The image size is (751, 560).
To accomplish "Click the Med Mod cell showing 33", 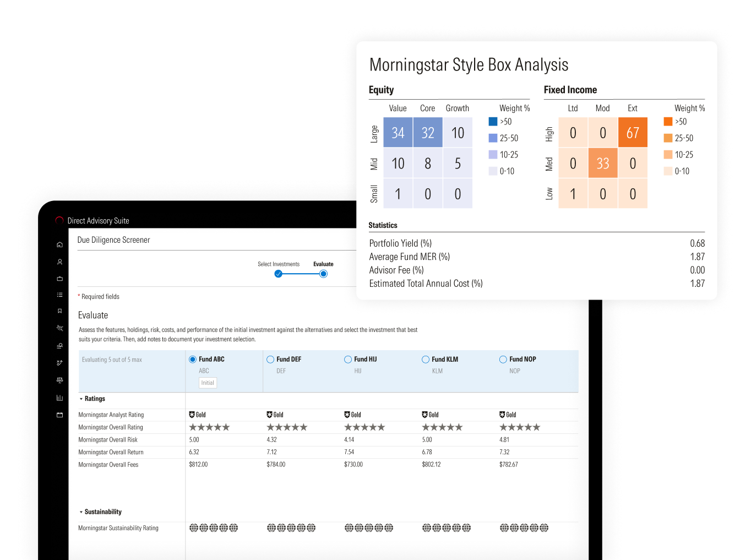I will coord(603,164).
